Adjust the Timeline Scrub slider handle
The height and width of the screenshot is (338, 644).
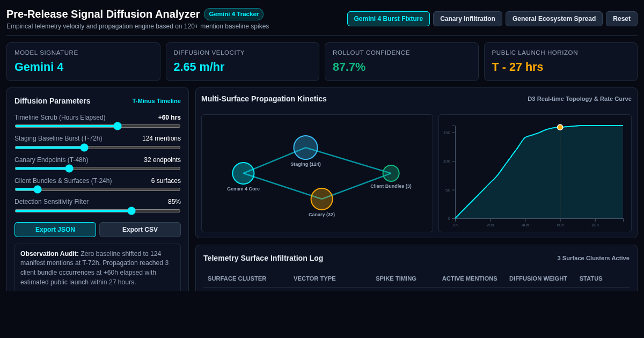pos(118,126)
